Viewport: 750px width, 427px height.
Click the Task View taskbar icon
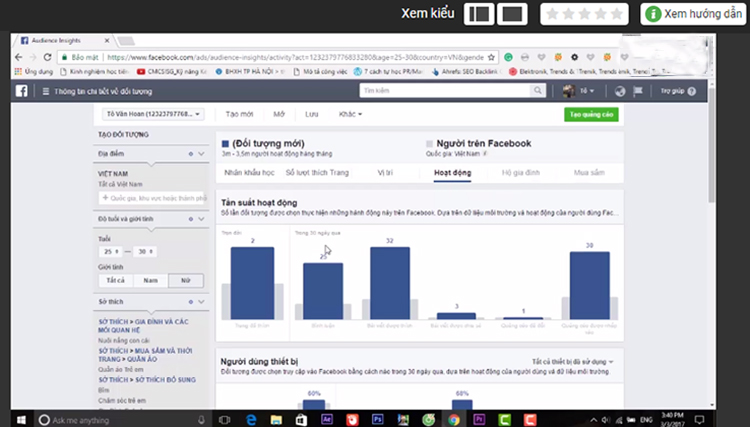point(224,420)
